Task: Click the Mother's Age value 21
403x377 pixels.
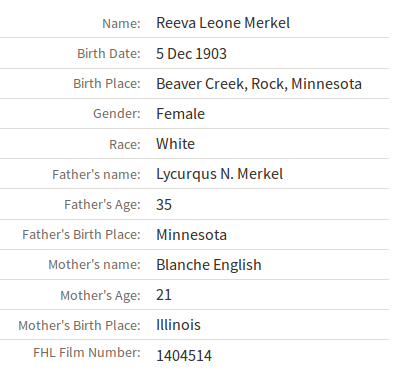Action: tap(164, 295)
